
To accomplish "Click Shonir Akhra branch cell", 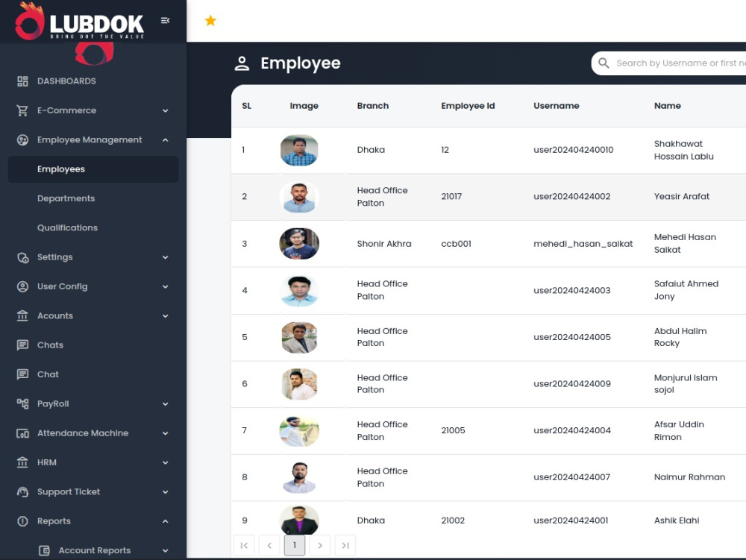I will pyautogui.click(x=384, y=244).
